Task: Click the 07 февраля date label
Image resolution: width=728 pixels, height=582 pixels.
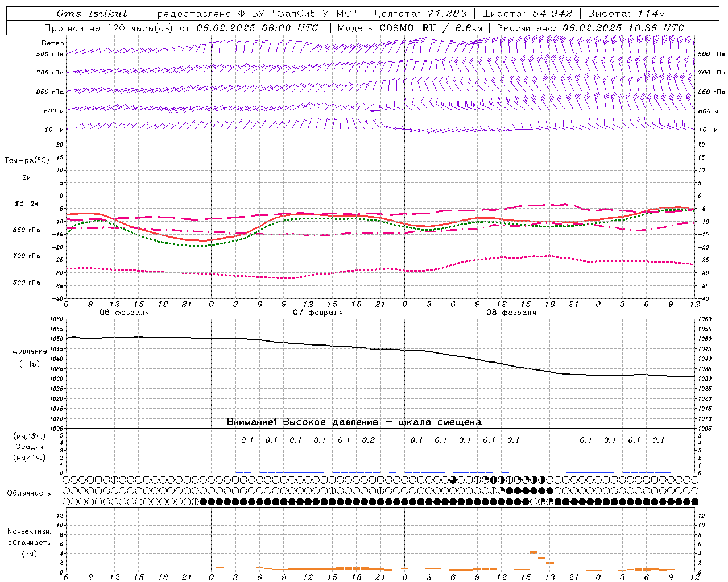Action: [318, 313]
